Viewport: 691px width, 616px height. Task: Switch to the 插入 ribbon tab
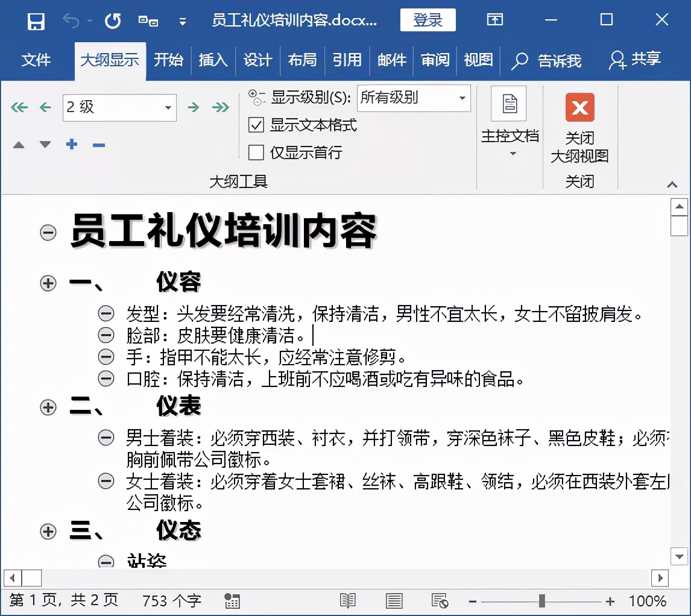click(212, 60)
